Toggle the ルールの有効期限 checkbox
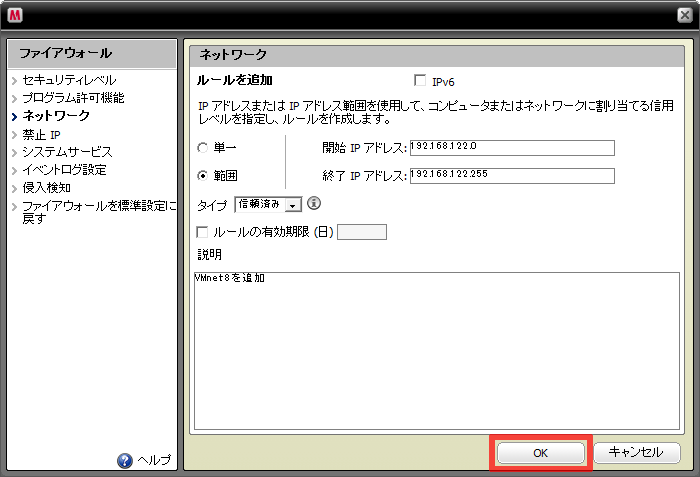The height and width of the screenshot is (477, 700). pos(203,232)
